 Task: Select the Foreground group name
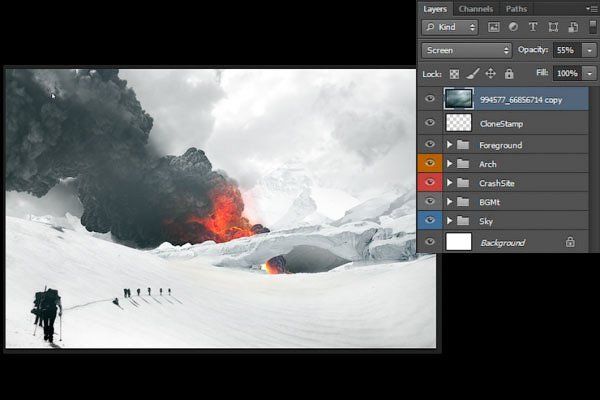501,145
